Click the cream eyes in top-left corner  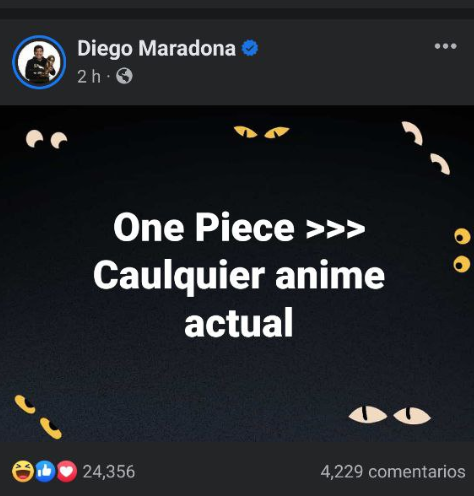pos(47,139)
